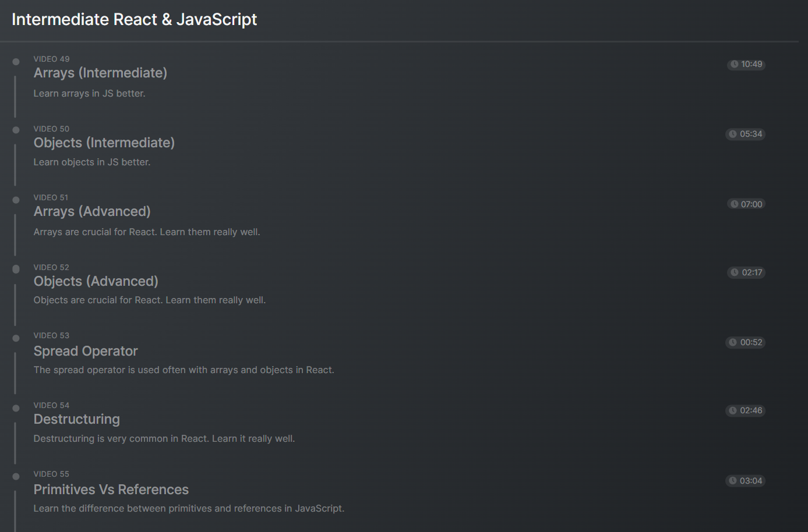Select the timeline dot for Video 55
The image size is (808, 532).
[16, 476]
